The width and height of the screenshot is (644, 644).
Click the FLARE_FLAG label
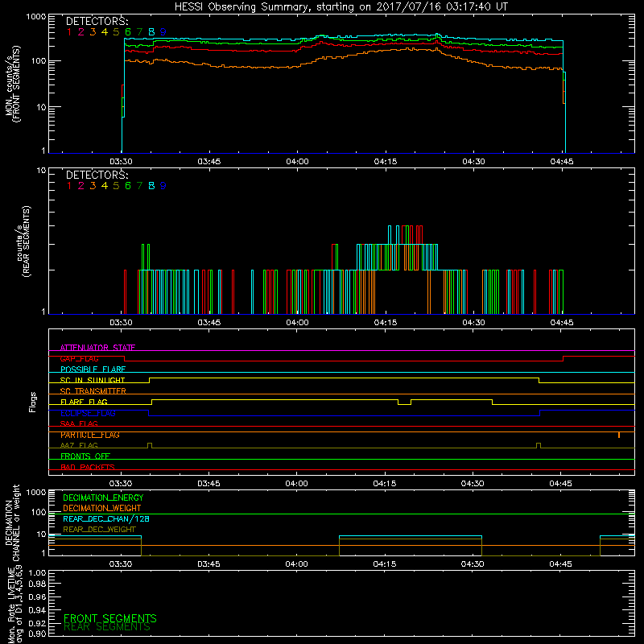click(84, 402)
